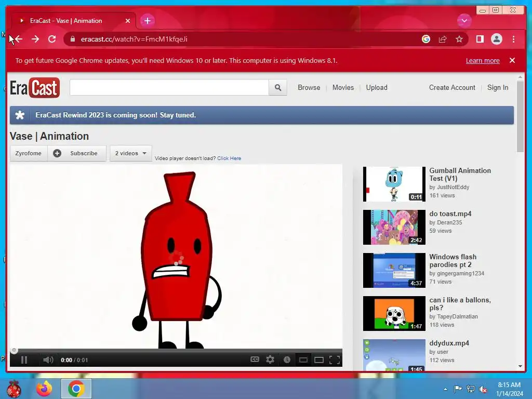Open the network tray icon
The height and width of the screenshot is (399, 532).
(471, 389)
